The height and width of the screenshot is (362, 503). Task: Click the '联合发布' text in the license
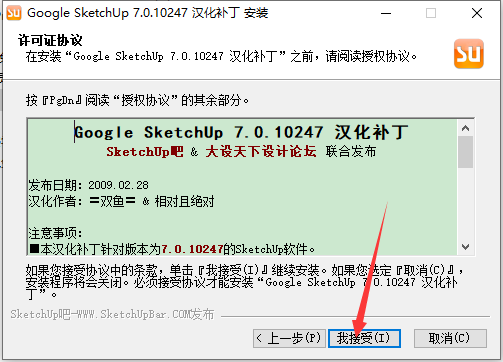tap(351, 152)
